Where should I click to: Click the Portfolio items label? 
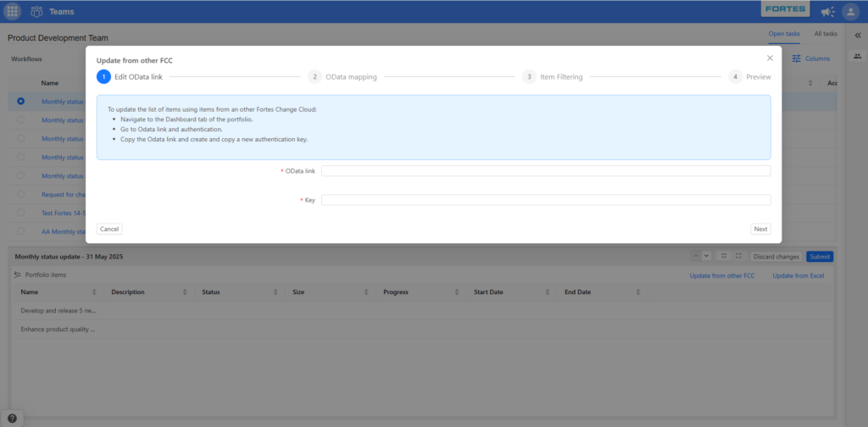(x=46, y=274)
